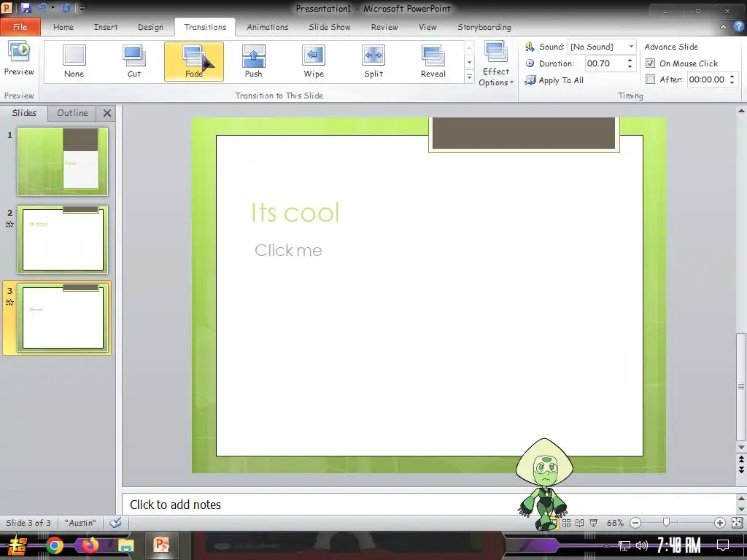Switch to Slide Sorter view icon
Screen dimensions: 747x560
tap(566, 523)
